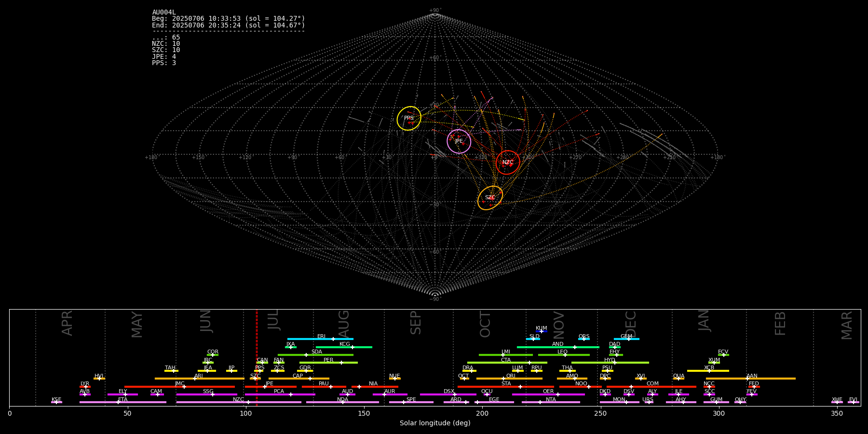868x434 pixels.
Task: Click the JUN month label
Action: click(205, 321)
